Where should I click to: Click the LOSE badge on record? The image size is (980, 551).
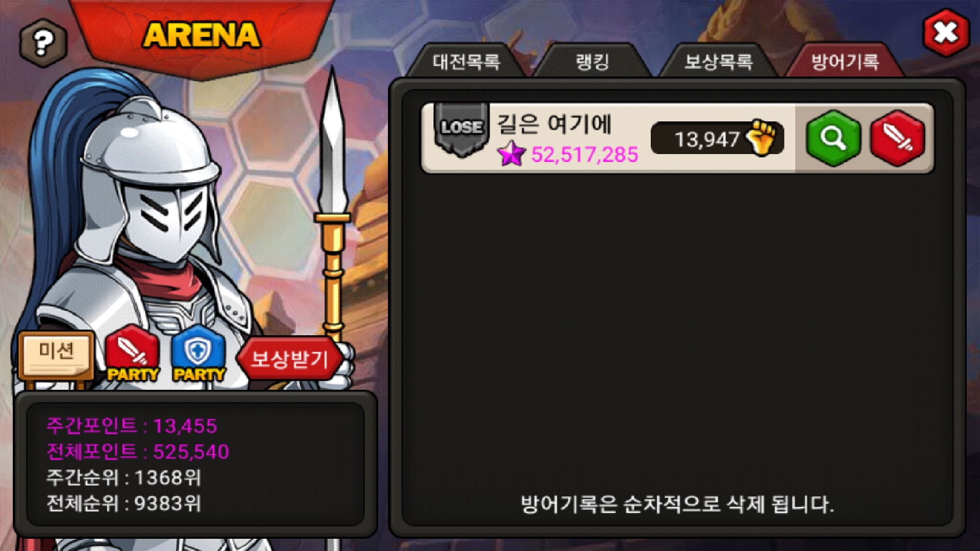point(461,128)
